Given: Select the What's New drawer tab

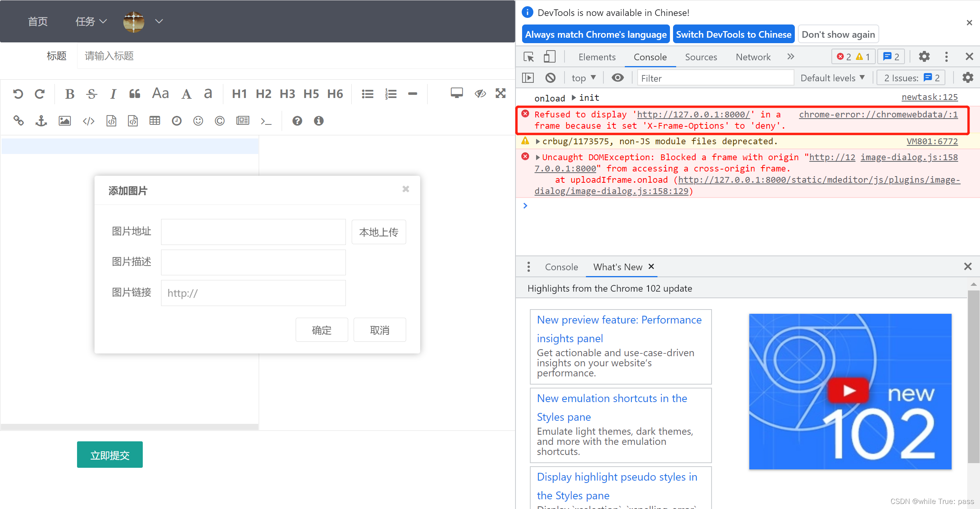Looking at the screenshot, I should 618,267.
